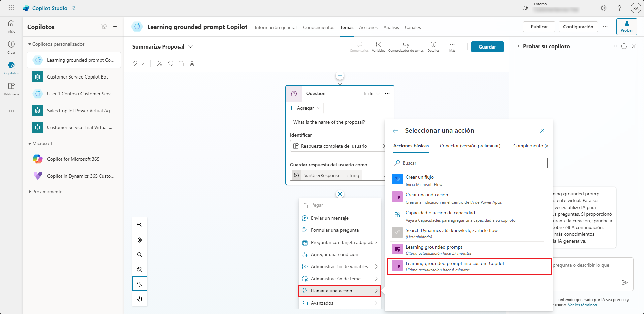Cut the selected node
This screenshot has width=644, height=314.
click(160, 64)
